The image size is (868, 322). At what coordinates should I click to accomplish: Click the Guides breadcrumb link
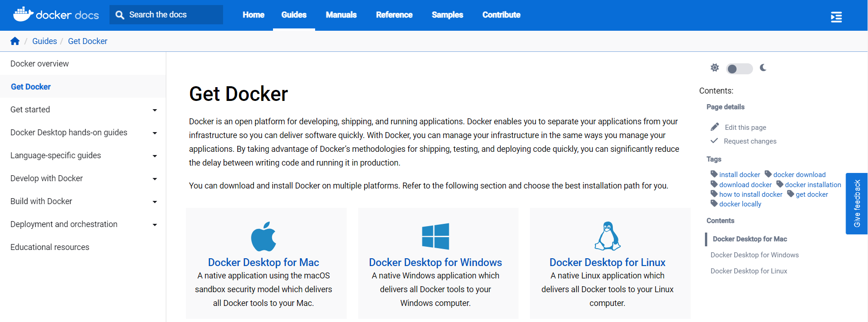click(x=44, y=41)
